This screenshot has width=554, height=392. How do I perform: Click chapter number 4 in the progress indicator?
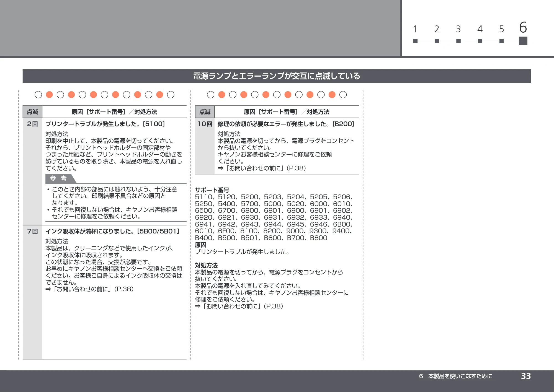[x=480, y=29]
